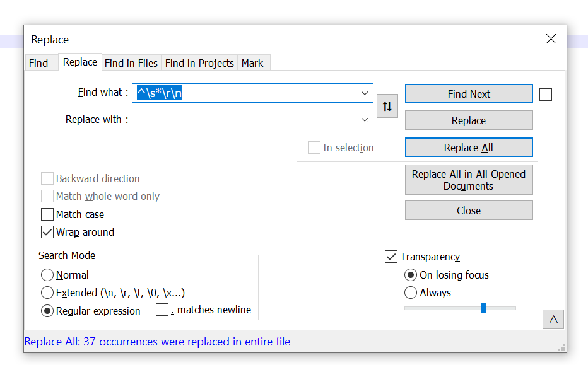Click inside the Replace with text field

pyautogui.click(x=245, y=120)
